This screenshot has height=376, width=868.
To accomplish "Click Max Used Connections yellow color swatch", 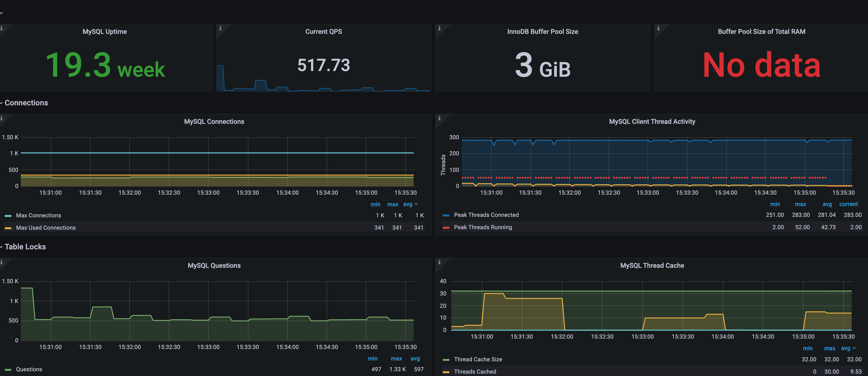I will 8,228.
